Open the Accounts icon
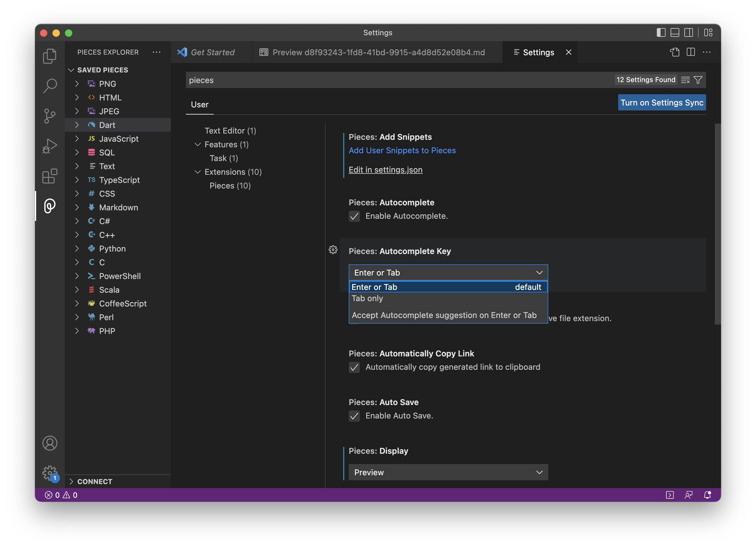Image resolution: width=756 pixels, height=548 pixels. pos(50,443)
